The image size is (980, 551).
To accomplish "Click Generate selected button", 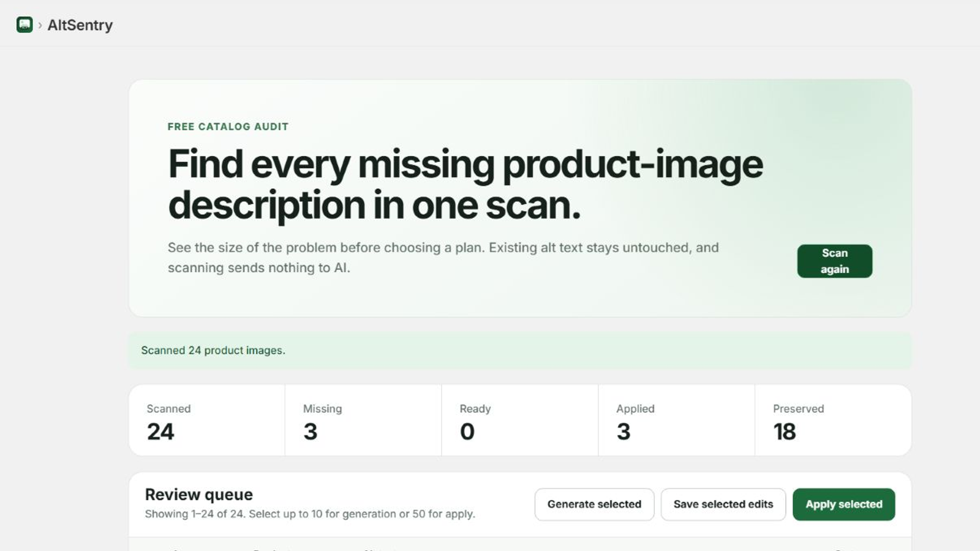I will [594, 504].
